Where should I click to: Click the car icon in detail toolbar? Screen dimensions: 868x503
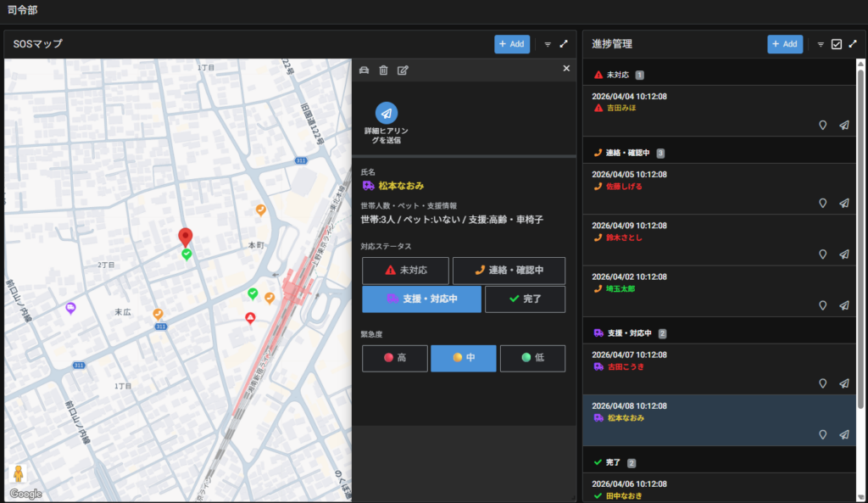click(364, 70)
